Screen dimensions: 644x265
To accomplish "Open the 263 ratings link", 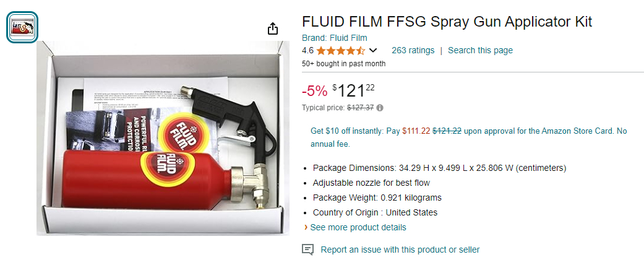I will (413, 50).
